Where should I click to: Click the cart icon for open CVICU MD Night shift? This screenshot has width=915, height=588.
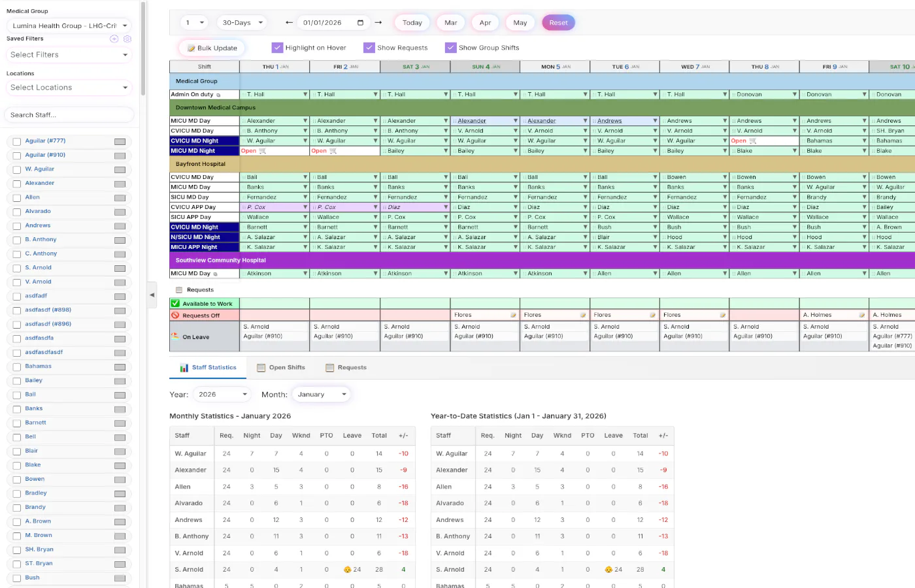[x=752, y=141]
